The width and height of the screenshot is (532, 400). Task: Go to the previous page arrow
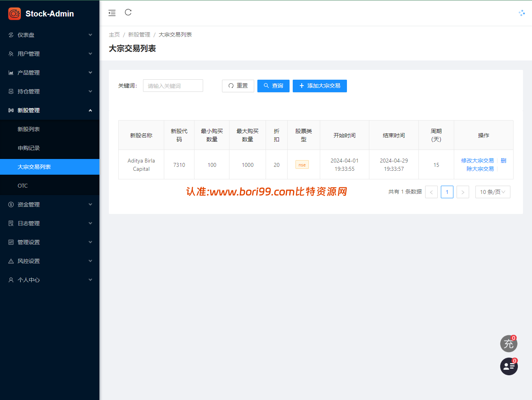tap(431, 192)
